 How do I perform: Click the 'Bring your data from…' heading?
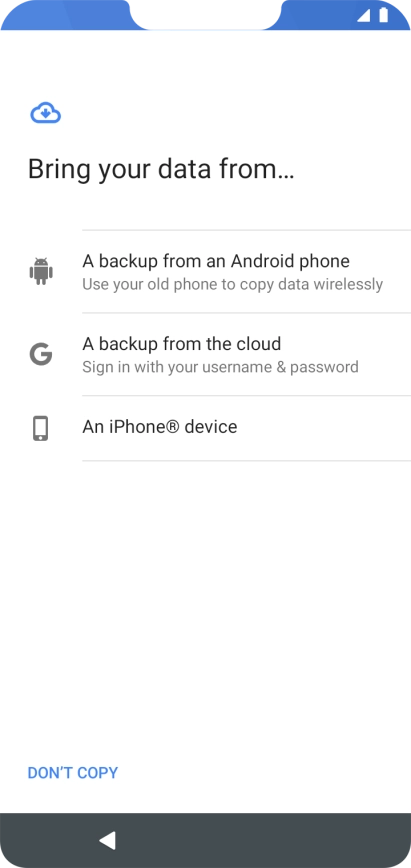[161, 169]
